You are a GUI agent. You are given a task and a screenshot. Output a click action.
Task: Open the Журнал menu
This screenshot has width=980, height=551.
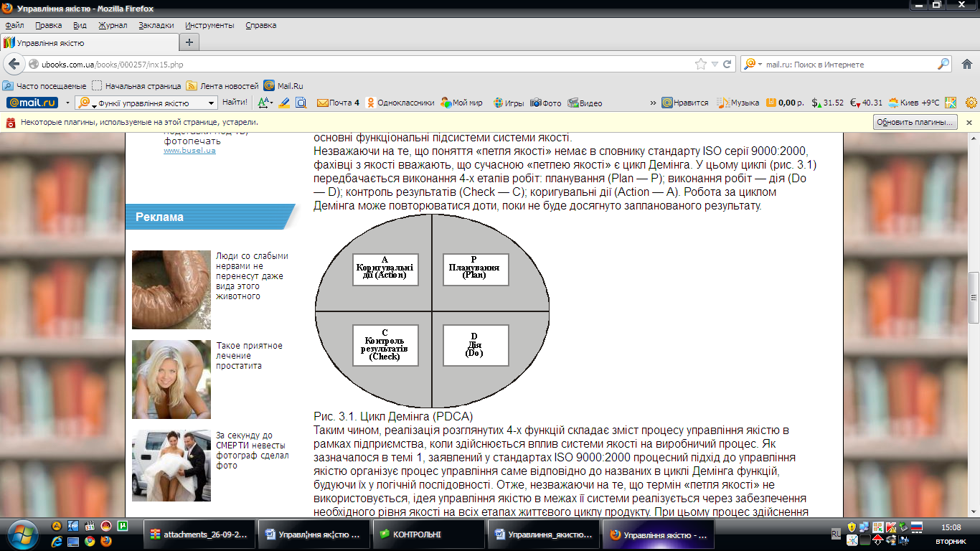click(113, 25)
